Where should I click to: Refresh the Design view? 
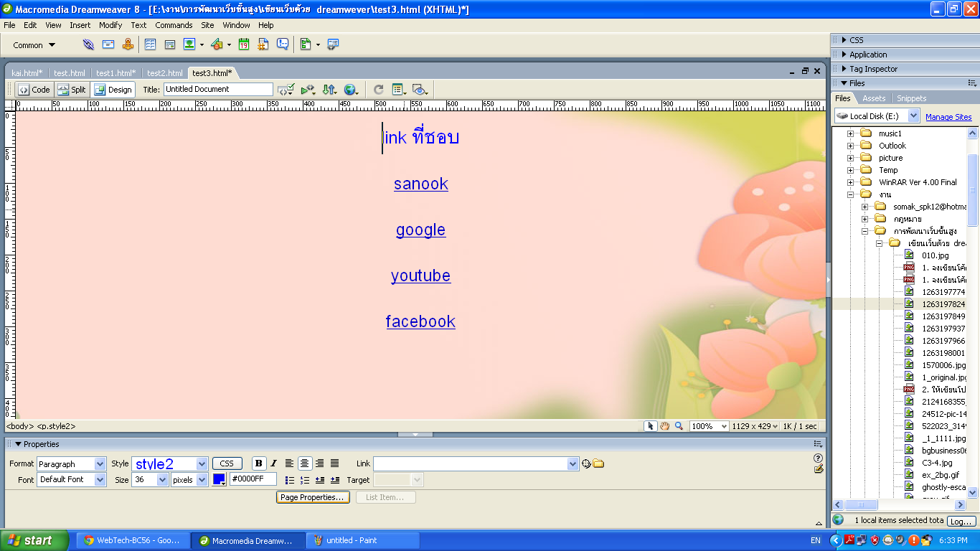click(x=378, y=90)
